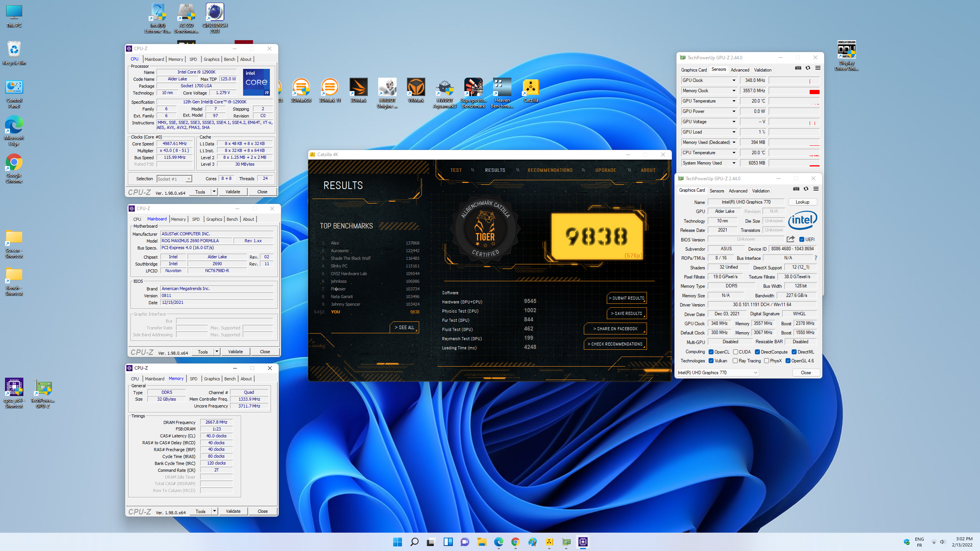The image size is (980, 551).
Task: Click Validate in the top CPU-Z window
Action: pos(233,192)
